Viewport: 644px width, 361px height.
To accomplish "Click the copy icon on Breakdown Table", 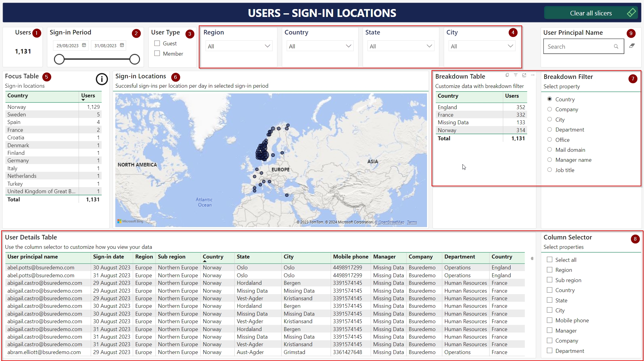I will 507,75.
